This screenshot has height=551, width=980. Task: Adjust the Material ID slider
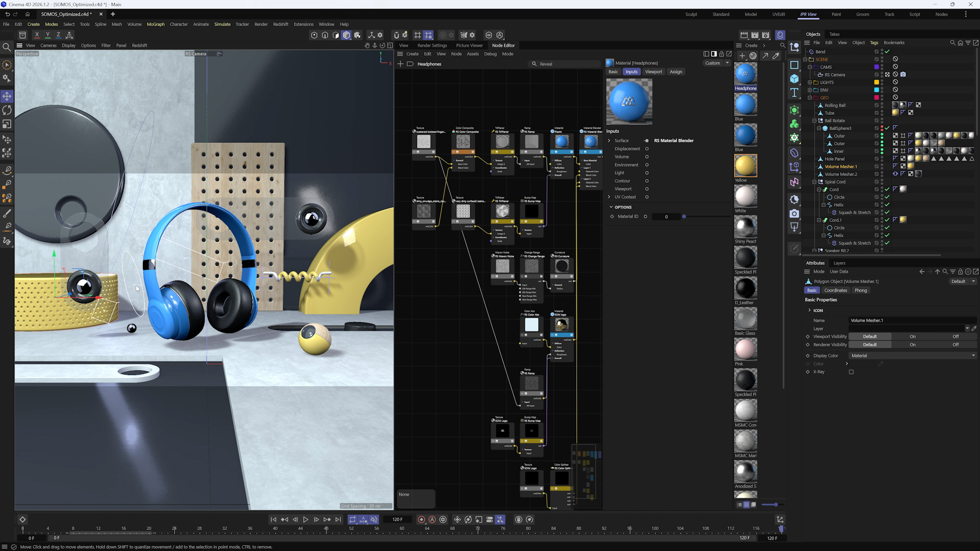coord(684,217)
